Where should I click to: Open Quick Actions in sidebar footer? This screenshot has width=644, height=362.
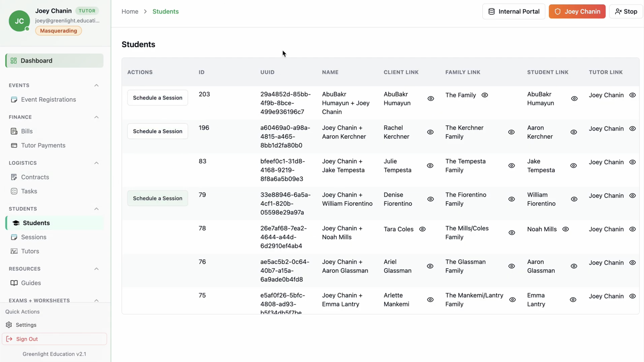23,312
